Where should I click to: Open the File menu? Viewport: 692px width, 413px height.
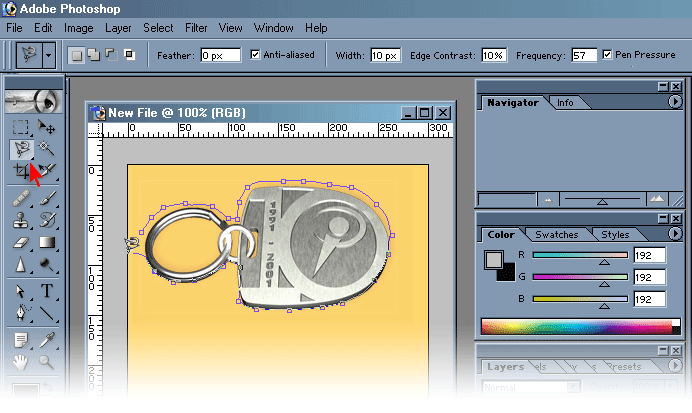click(x=14, y=28)
